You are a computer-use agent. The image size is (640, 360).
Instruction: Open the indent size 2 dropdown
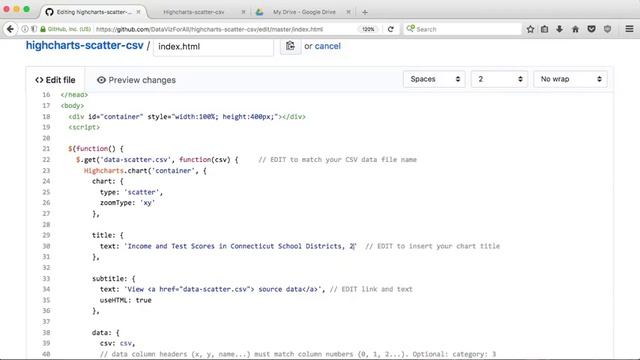click(x=499, y=79)
